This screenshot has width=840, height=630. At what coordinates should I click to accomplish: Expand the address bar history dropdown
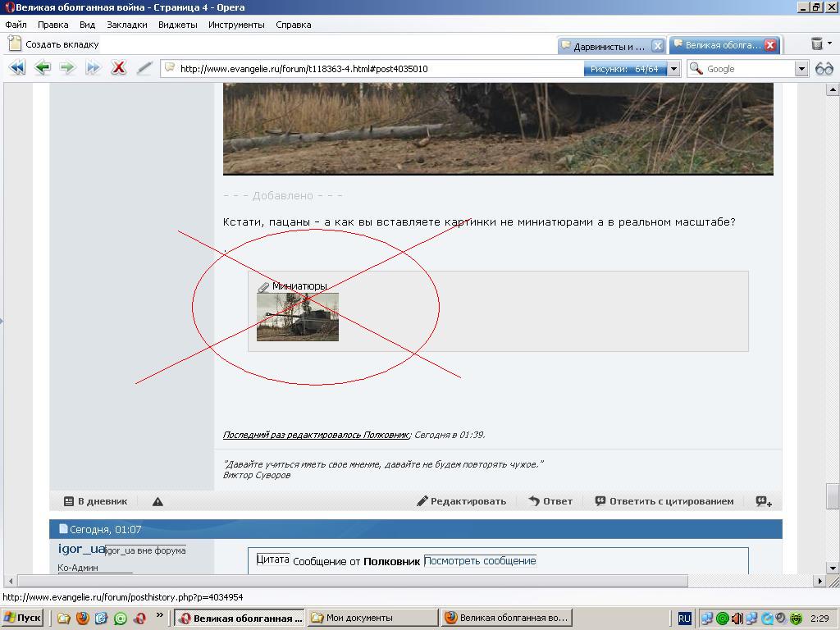[x=673, y=69]
